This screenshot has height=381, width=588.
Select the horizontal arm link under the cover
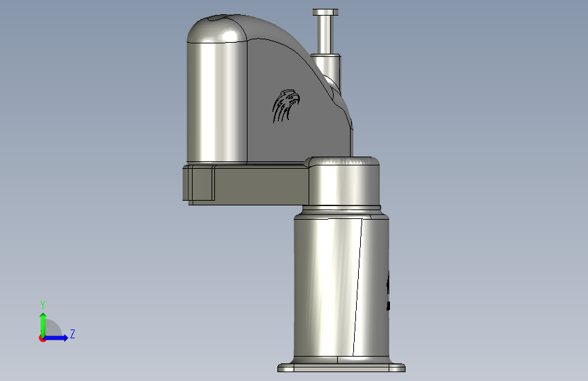tap(248, 184)
